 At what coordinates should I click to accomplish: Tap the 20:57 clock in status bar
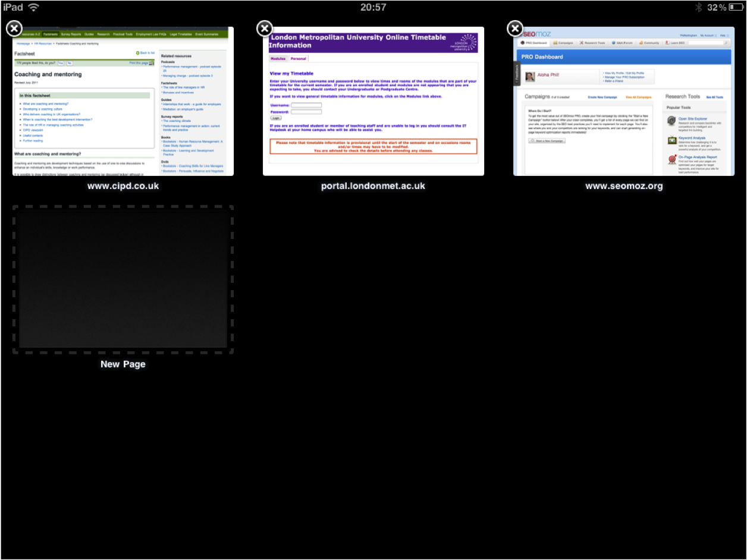pos(373,7)
